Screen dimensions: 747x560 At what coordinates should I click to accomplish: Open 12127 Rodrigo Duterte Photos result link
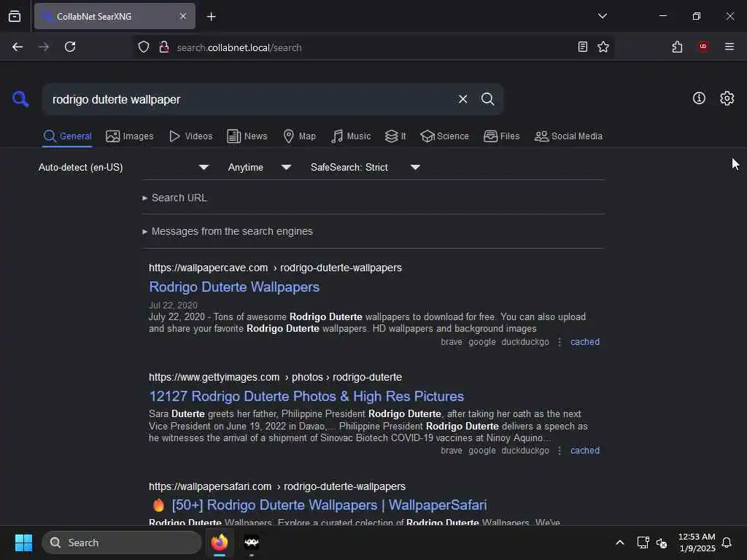click(306, 396)
